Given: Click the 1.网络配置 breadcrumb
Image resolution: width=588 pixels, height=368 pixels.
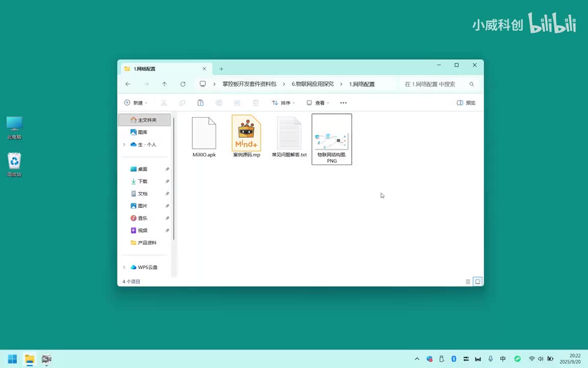Looking at the screenshot, I should (362, 84).
